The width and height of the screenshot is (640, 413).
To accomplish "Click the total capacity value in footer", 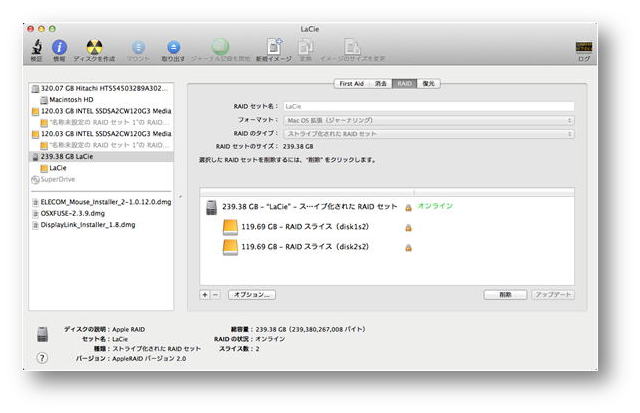I will point(311,329).
